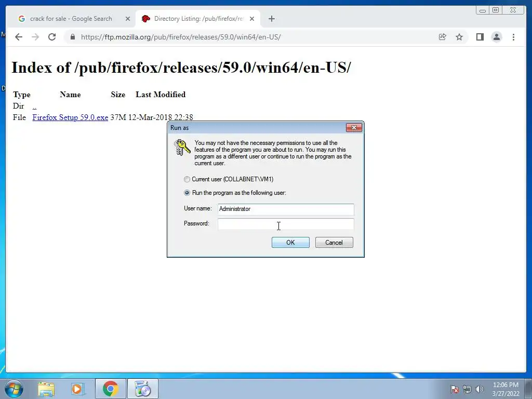The image size is (532, 399).
Task: Select 'Run the program as the following user'
Action: tap(187, 193)
